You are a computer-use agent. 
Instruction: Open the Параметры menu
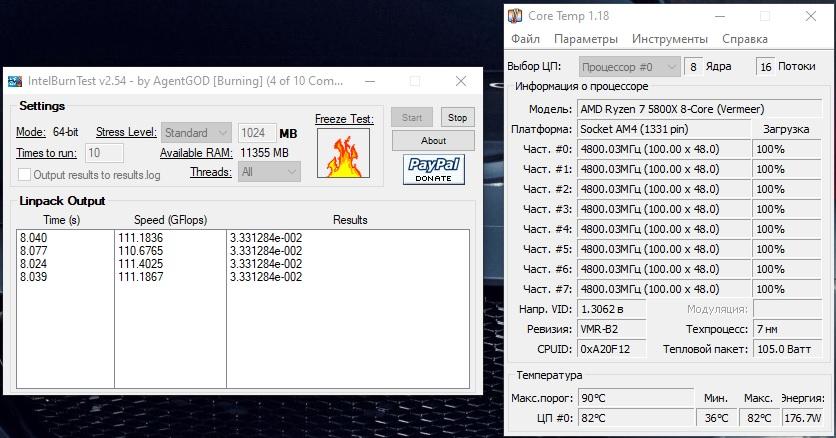coord(586,39)
